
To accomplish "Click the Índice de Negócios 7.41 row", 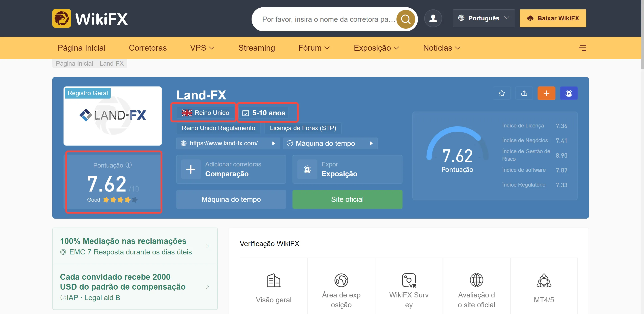I will (534, 140).
